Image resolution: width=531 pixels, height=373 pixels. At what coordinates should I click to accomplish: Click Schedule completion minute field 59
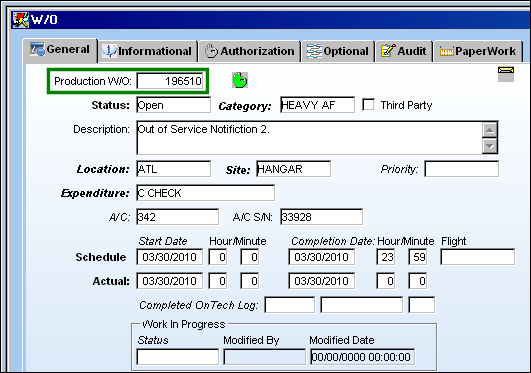(418, 257)
